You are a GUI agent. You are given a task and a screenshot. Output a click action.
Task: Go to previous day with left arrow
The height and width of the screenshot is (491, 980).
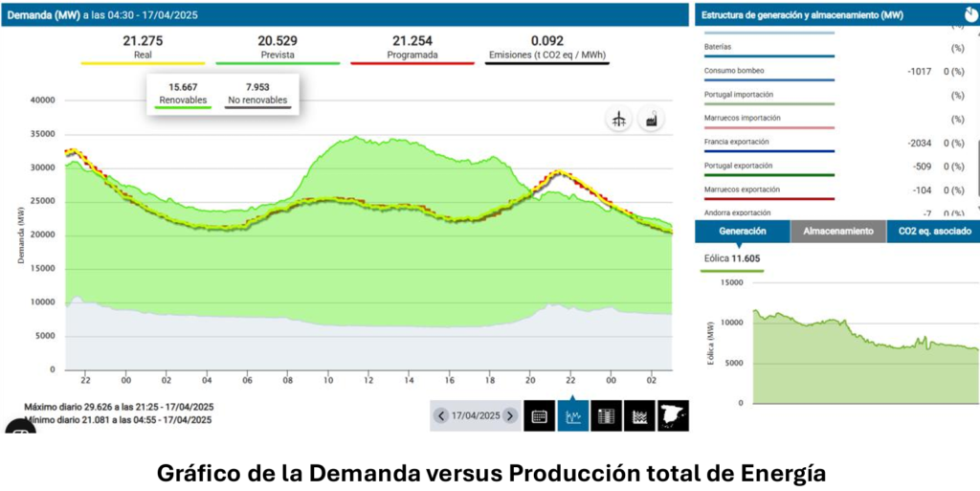pos(440,416)
